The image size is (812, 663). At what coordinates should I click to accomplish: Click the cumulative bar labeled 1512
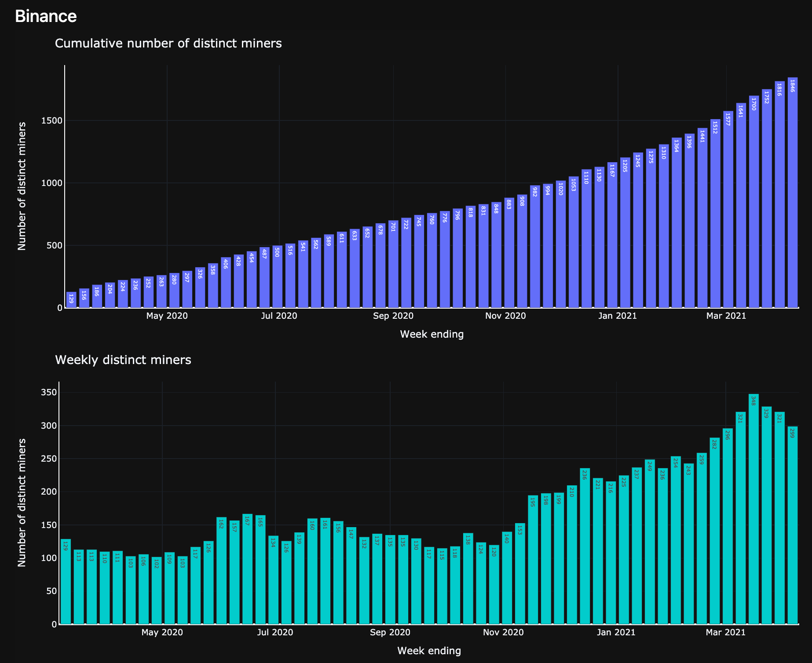(715, 213)
